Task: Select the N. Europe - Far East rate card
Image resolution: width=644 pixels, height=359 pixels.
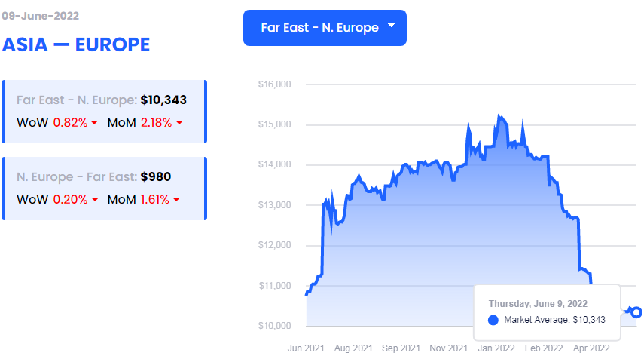Action: (x=104, y=189)
